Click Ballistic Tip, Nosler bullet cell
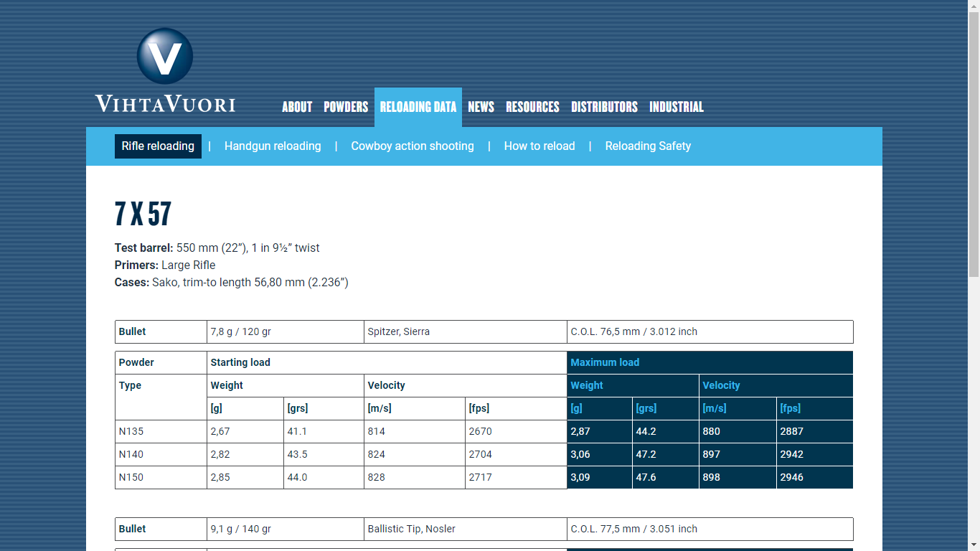The image size is (980, 551). click(x=466, y=529)
